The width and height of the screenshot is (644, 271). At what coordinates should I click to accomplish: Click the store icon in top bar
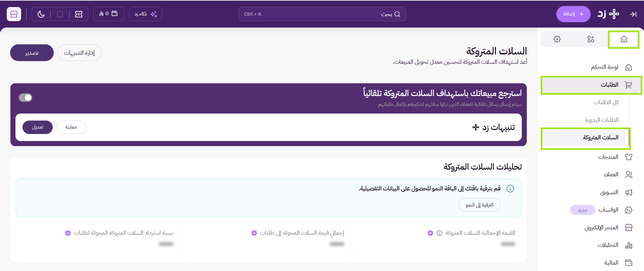(x=14, y=14)
